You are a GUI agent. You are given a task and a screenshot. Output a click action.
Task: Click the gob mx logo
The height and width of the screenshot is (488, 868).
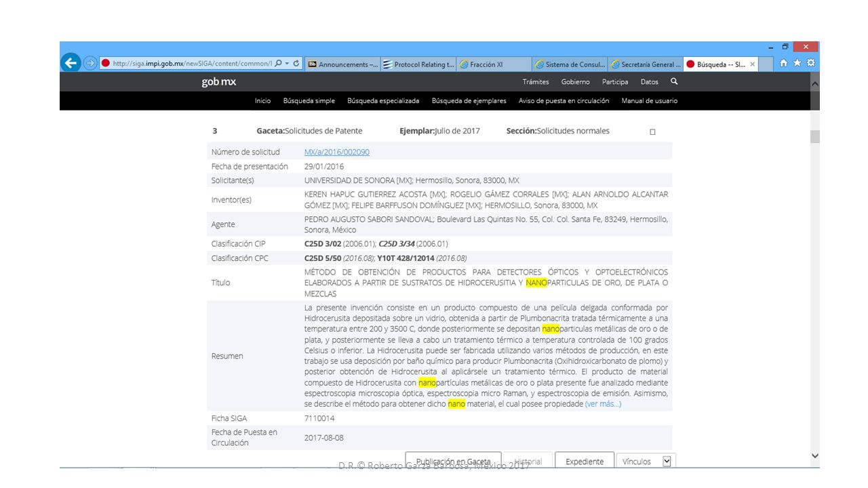click(219, 82)
